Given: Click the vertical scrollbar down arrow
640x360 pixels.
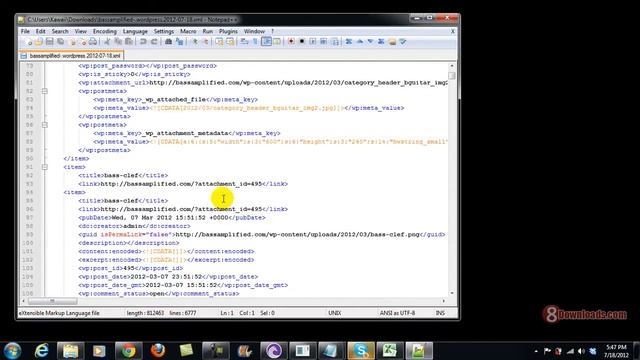Looking at the screenshot, I should click(452, 293).
